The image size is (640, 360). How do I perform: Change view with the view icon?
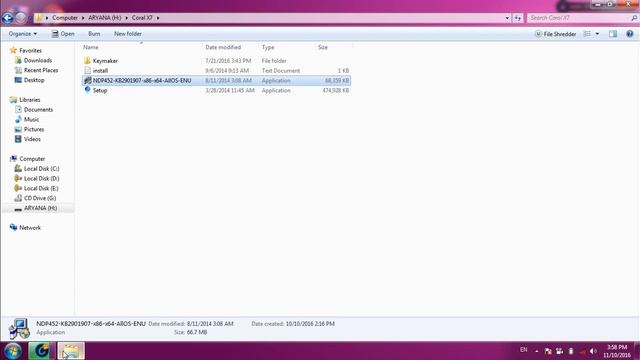pos(587,34)
